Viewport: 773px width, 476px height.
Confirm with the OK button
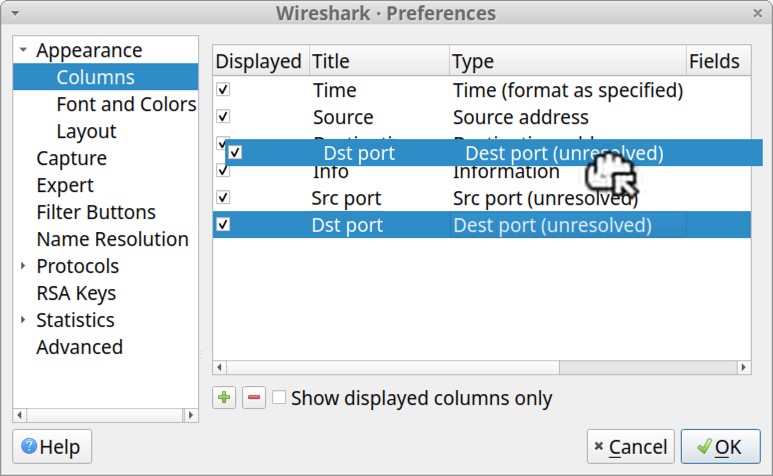click(x=721, y=446)
